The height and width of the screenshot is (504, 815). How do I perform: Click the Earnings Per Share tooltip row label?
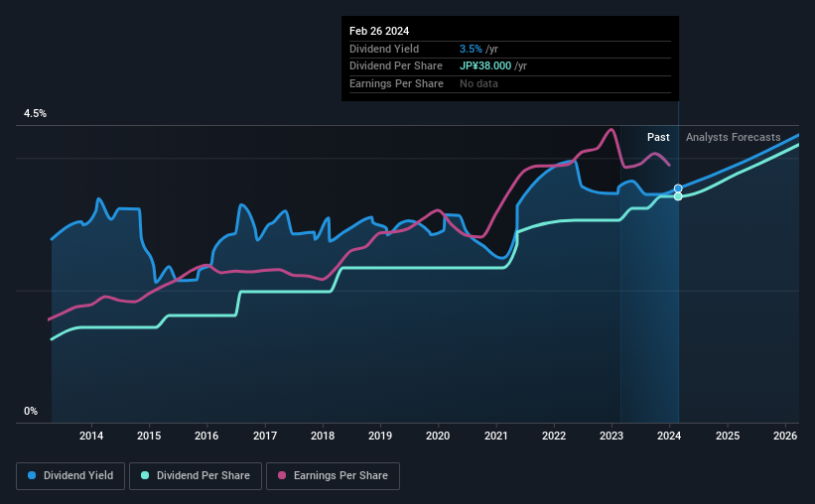(396, 83)
